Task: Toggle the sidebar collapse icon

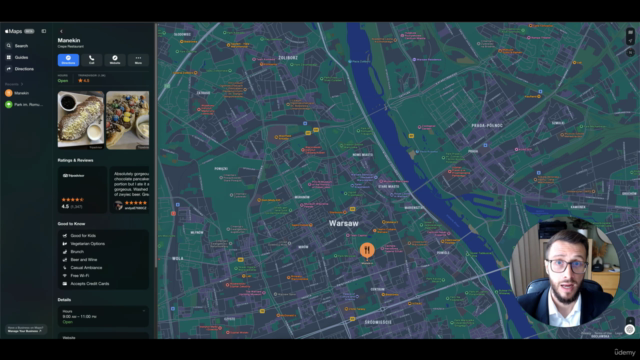Action: click(44, 31)
